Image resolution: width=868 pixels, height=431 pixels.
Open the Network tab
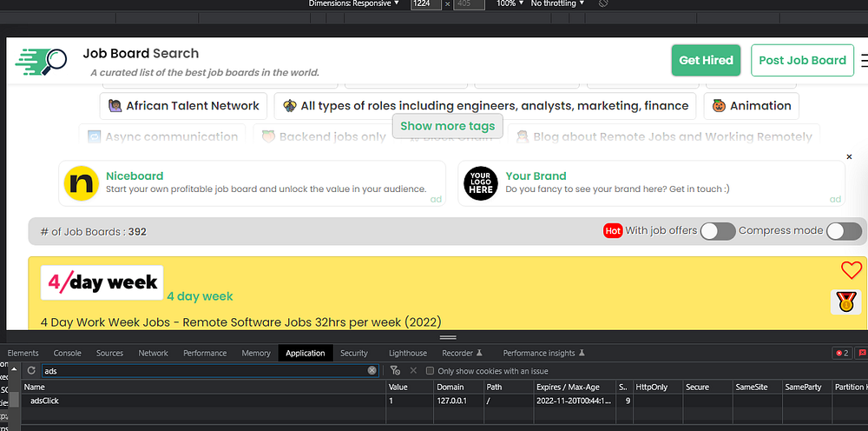point(154,353)
